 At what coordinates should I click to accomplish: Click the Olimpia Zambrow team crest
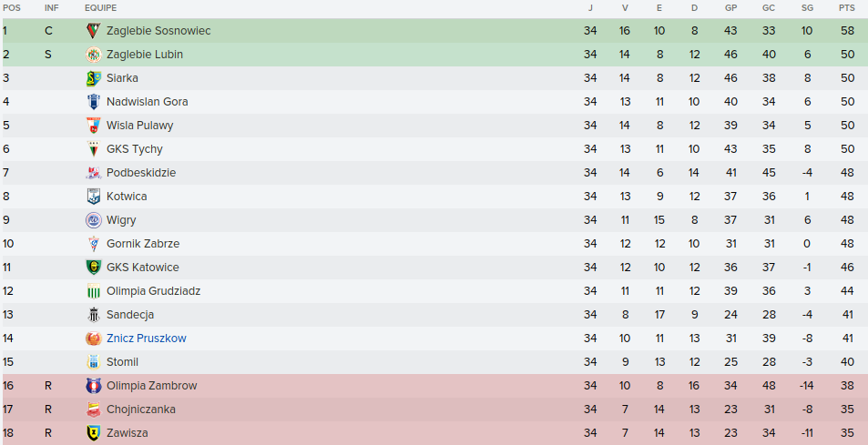pos(93,386)
